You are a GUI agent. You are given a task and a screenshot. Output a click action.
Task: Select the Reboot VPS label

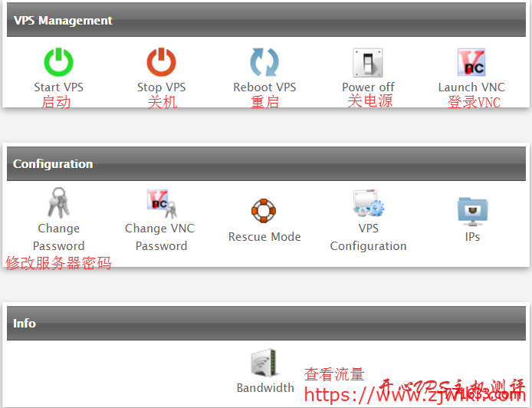[264, 87]
